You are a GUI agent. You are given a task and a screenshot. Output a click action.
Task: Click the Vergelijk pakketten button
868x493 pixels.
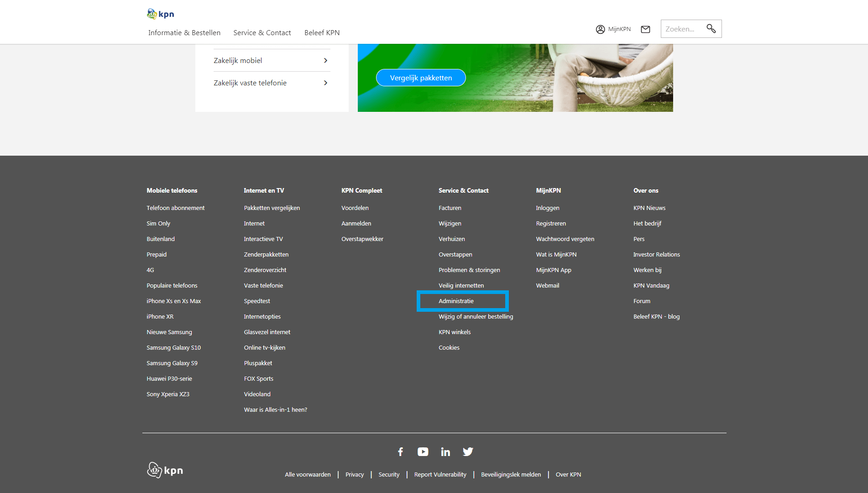click(421, 78)
